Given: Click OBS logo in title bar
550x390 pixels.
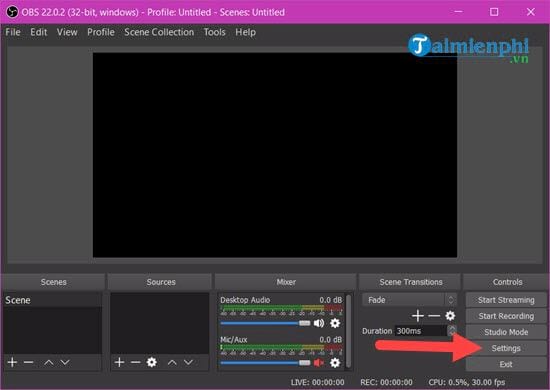Looking at the screenshot, I should coord(12,12).
